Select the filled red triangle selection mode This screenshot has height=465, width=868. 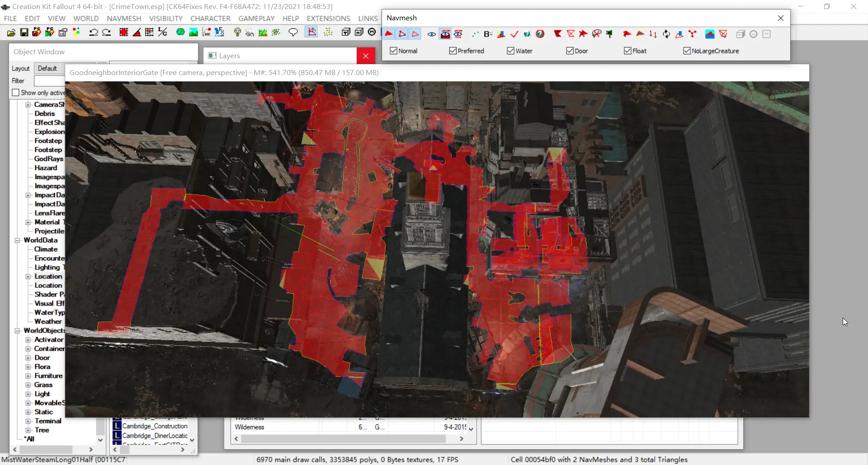[x=389, y=34]
